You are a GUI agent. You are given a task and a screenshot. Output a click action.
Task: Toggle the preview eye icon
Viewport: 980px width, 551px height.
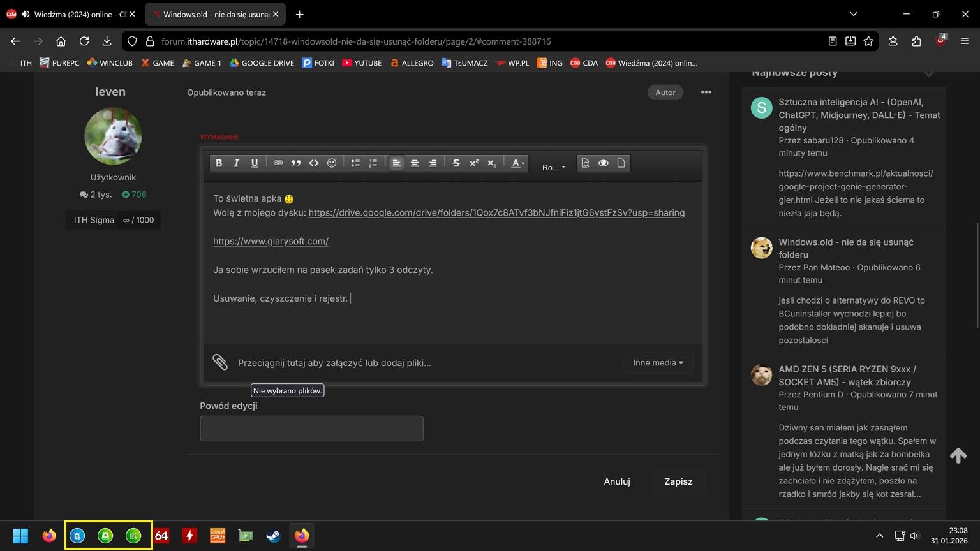[603, 163]
